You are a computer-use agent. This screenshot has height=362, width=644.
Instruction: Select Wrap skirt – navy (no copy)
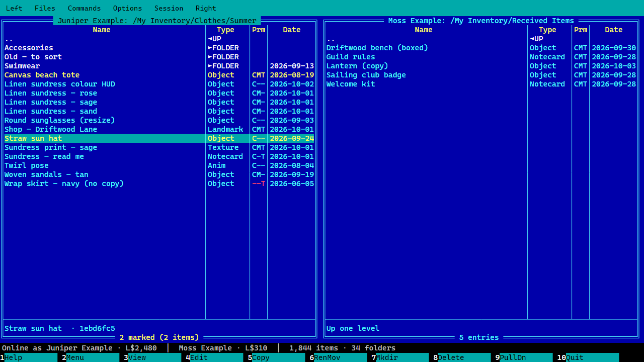159,184
